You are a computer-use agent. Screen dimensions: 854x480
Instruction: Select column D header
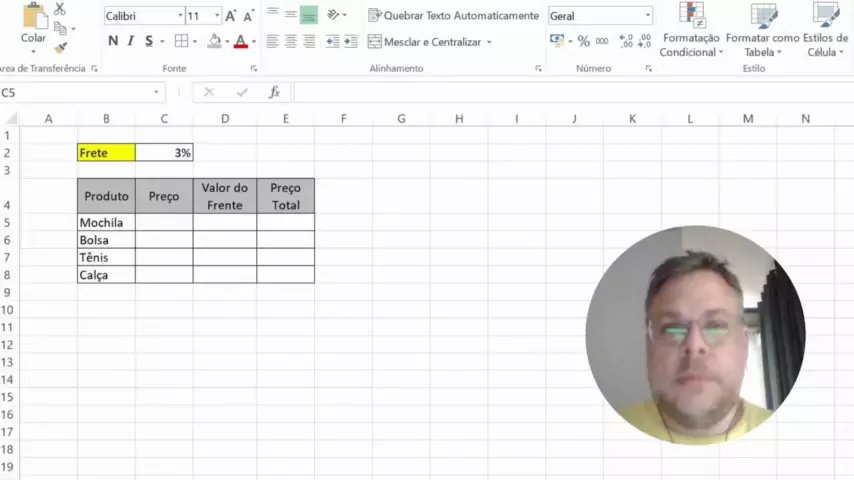[225, 119]
